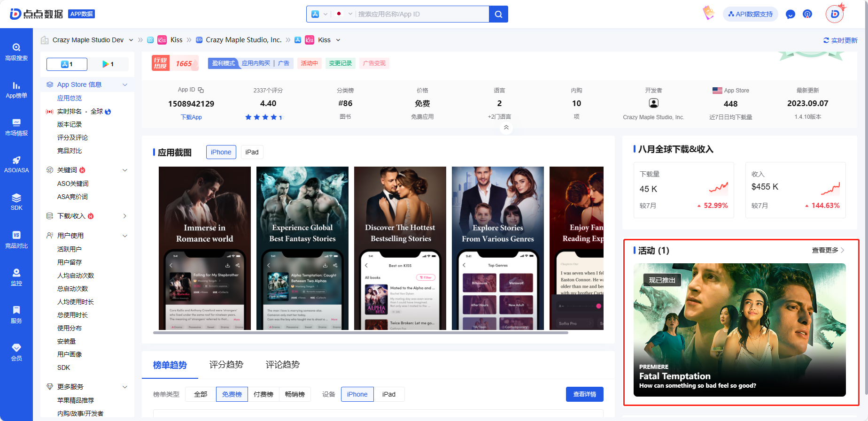Select 付费榜 chart type
This screenshot has width=868, height=421.
click(x=263, y=394)
